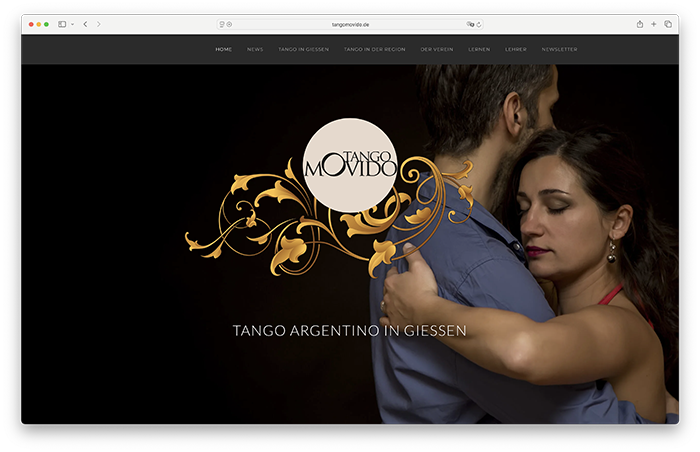The image size is (700, 452).
Task: Close the window with red button
Action: coord(31,24)
